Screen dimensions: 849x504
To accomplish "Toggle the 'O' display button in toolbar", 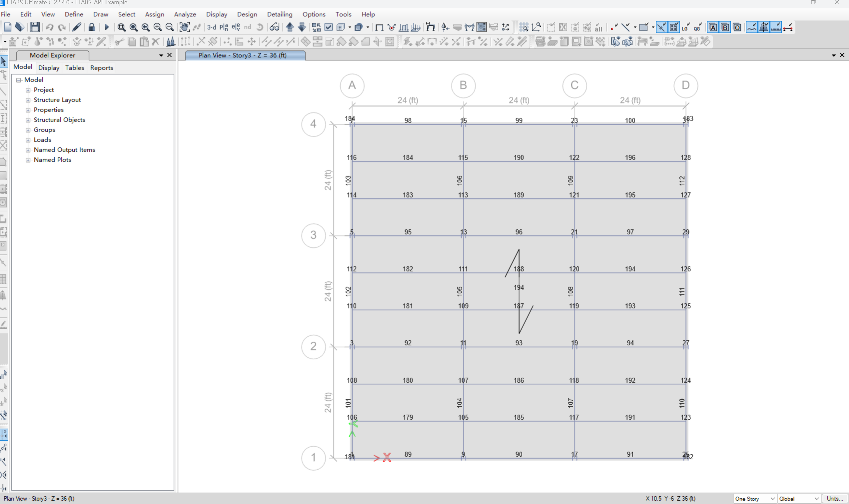I will [x=737, y=27].
